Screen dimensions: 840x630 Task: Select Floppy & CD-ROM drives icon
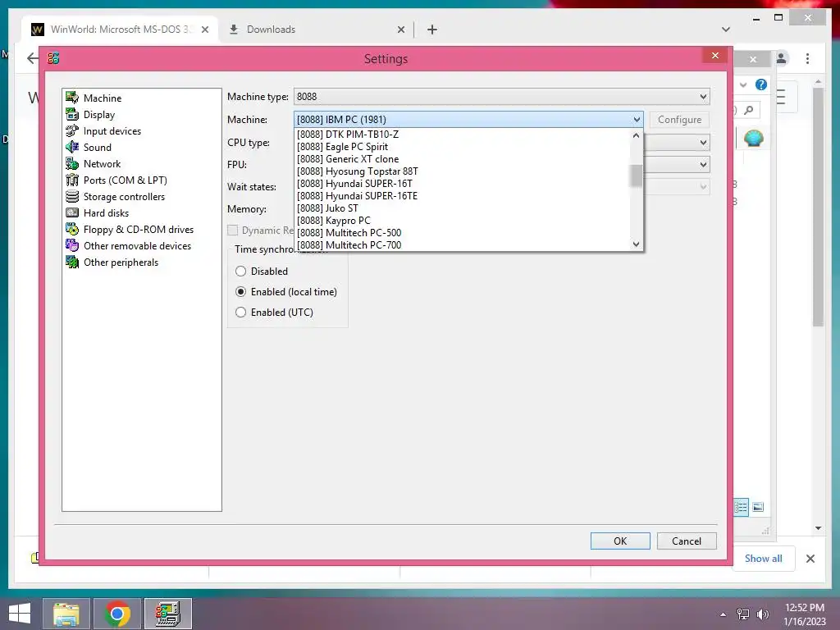(x=72, y=230)
